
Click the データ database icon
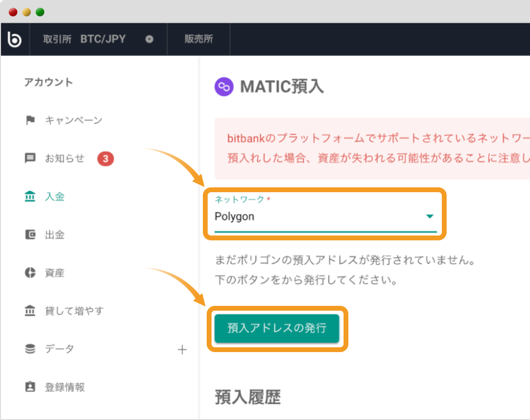pos(30,349)
